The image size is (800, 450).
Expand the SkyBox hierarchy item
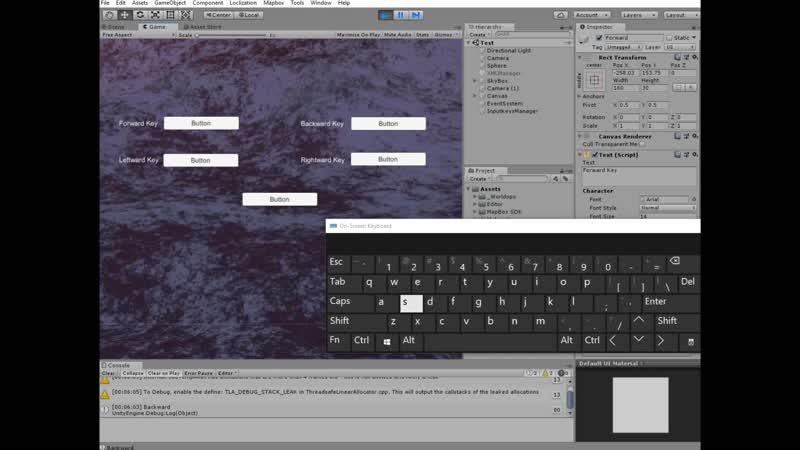[474, 81]
